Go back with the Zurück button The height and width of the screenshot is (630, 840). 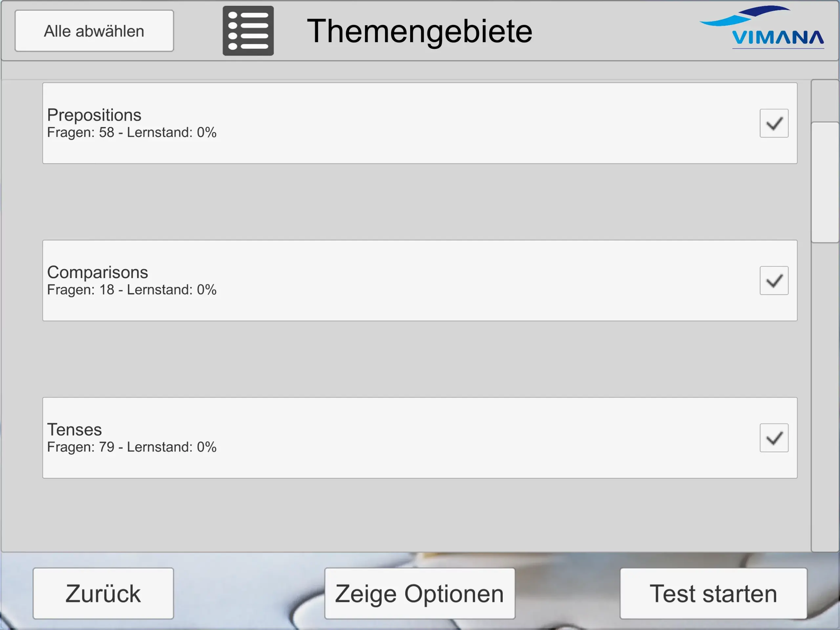103,593
